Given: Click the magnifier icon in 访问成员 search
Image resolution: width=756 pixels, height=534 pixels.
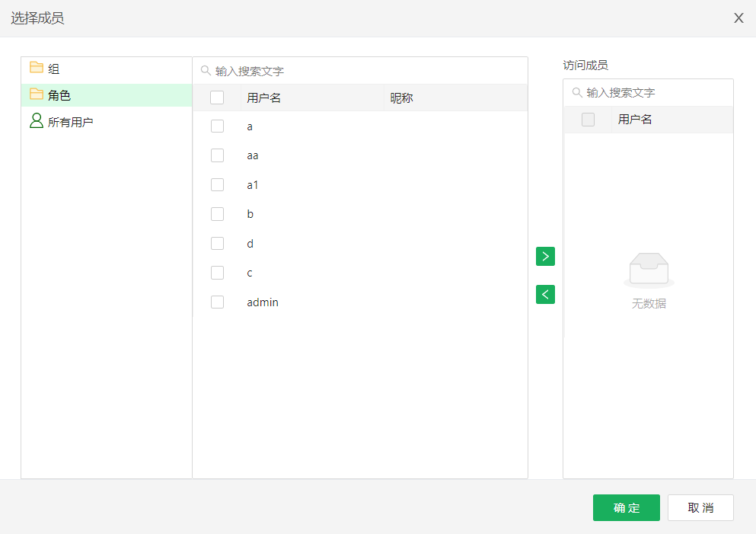Looking at the screenshot, I should tap(577, 92).
